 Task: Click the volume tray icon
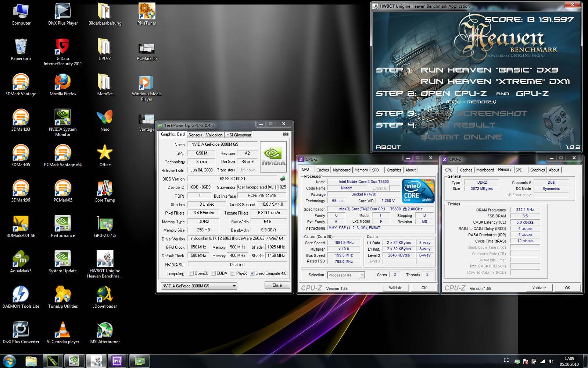click(x=551, y=361)
